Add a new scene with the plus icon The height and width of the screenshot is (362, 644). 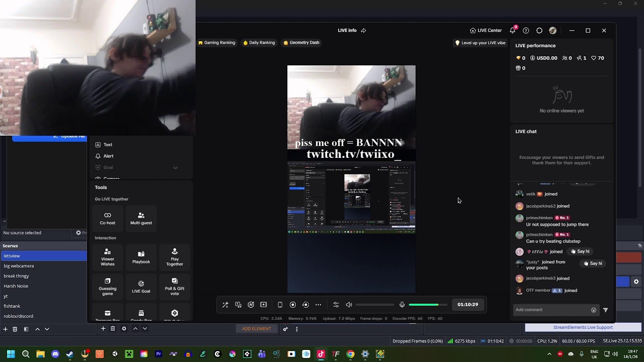point(6,329)
